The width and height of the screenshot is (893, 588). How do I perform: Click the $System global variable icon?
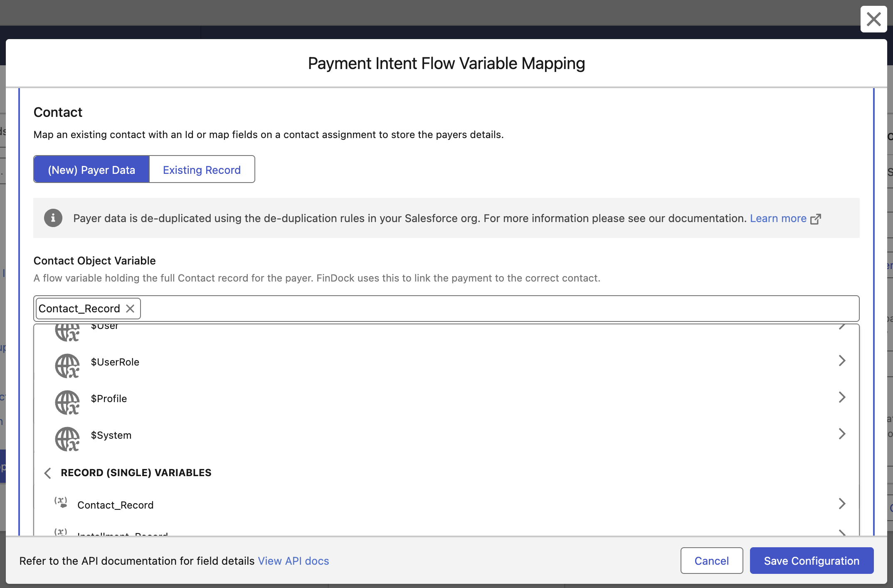(x=67, y=439)
